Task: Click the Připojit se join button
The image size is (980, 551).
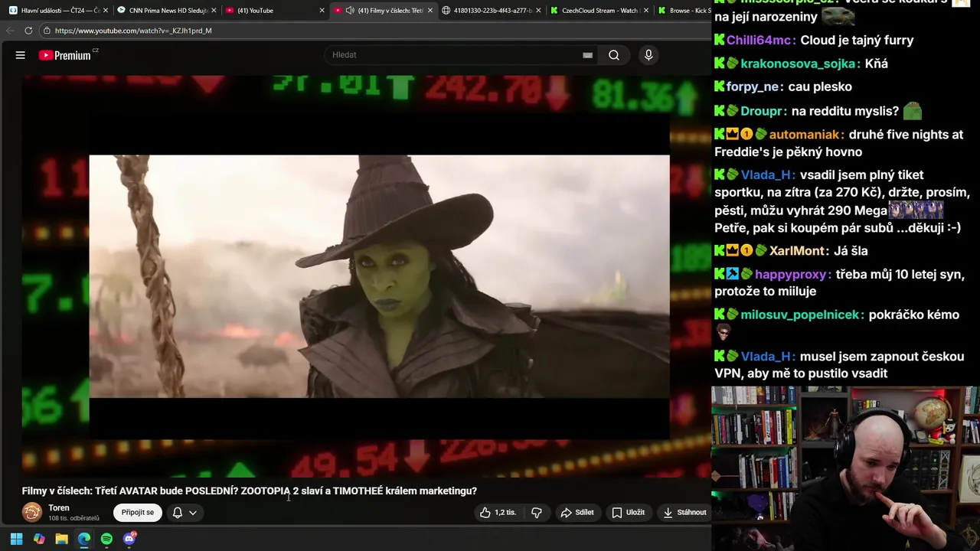Action: coord(138,513)
